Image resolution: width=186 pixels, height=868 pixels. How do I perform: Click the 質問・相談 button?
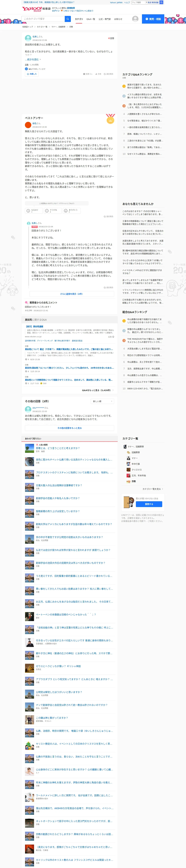pos(153,19)
